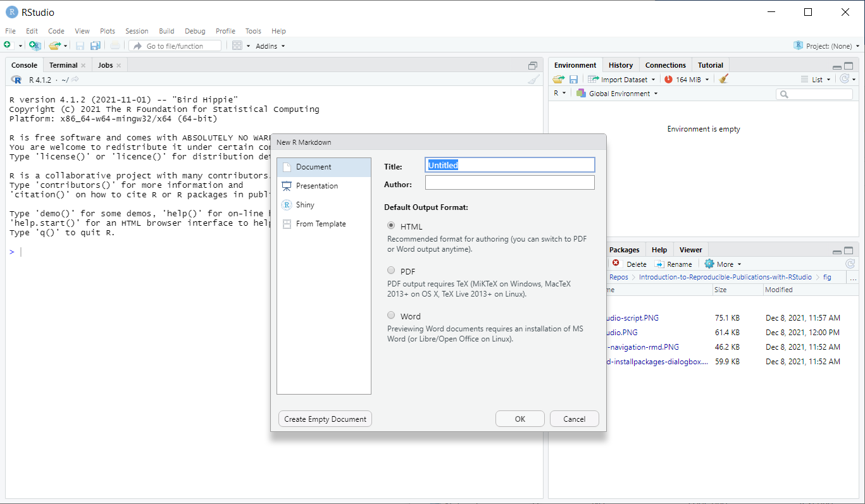The width and height of the screenshot is (865, 504).
Task: Open the R language dropdown in Environment
Action: point(560,94)
